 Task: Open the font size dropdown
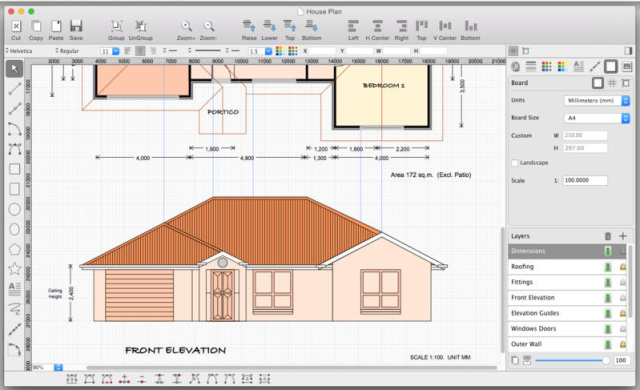110,51
